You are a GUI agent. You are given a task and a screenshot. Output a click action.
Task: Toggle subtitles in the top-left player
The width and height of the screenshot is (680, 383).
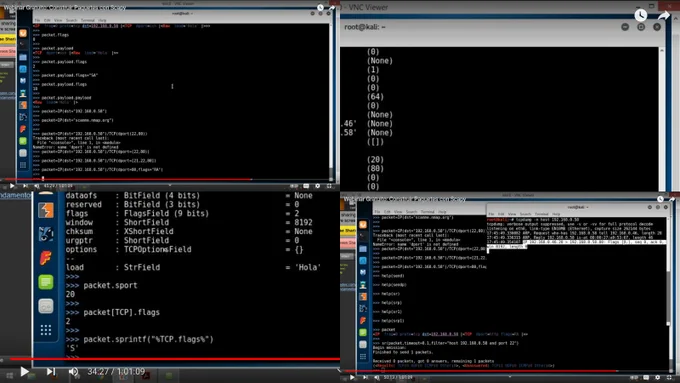[306, 186]
